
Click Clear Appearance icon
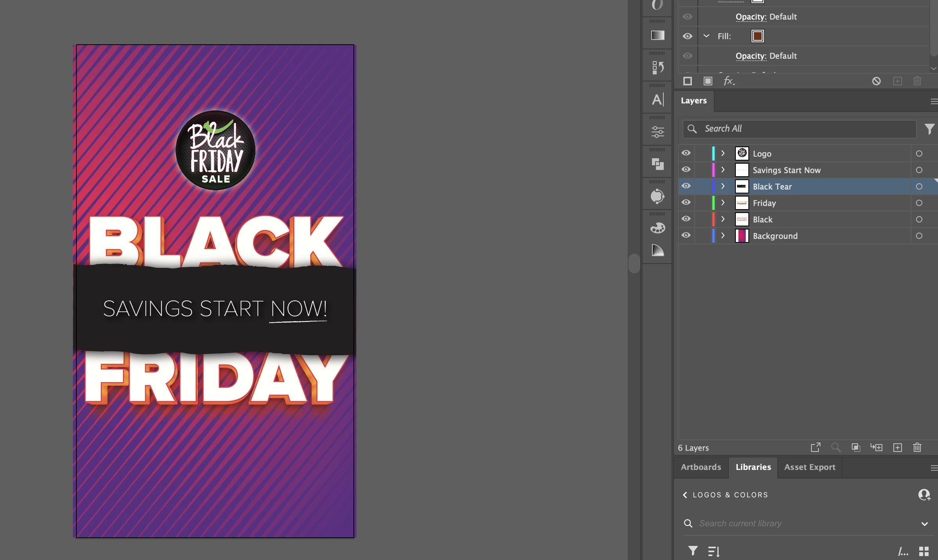[x=876, y=81]
